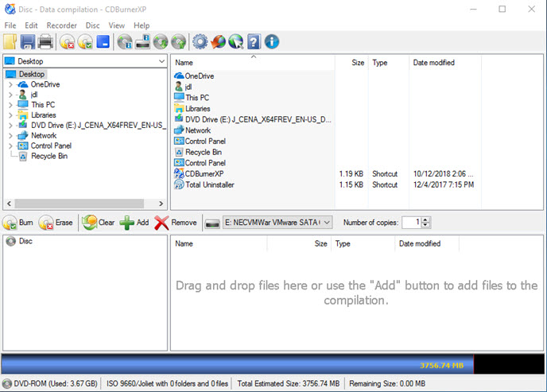Click the CDBurnerXP shortcut icon in file list
Viewport: 547px width, 392px height.
[x=179, y=173]
